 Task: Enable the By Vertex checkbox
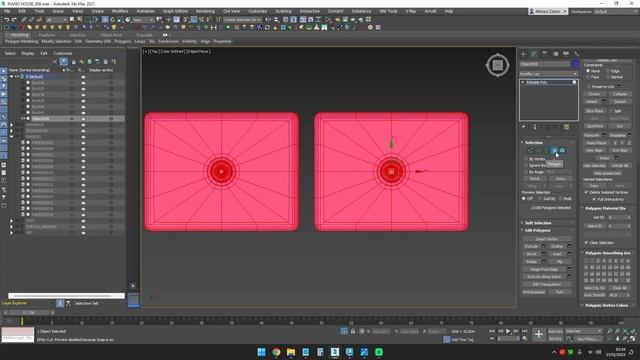[526, 159]
